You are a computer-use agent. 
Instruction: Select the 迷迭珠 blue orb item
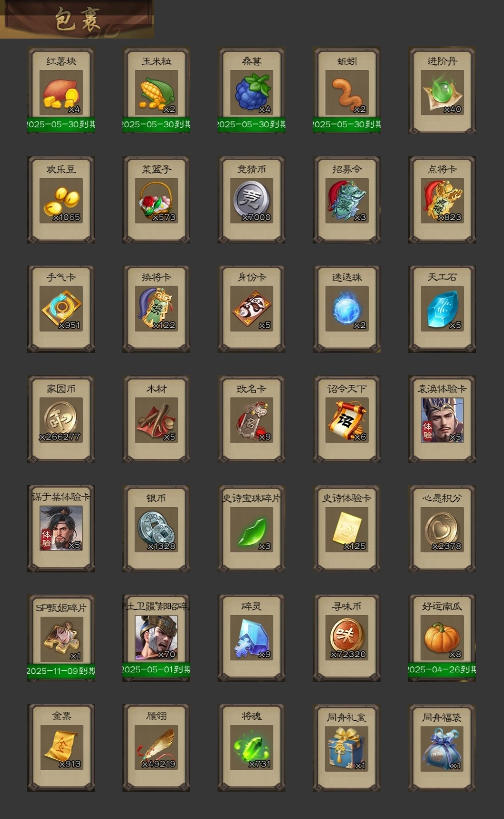tap(347, 309)
